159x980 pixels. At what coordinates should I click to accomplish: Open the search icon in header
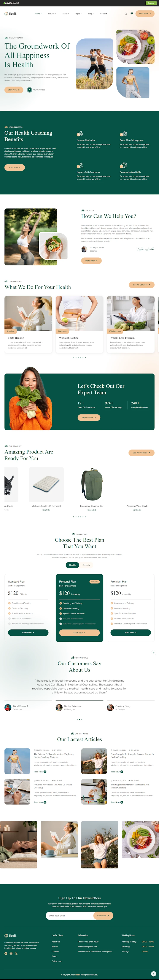pyautogui.click(x=126, y=14)
